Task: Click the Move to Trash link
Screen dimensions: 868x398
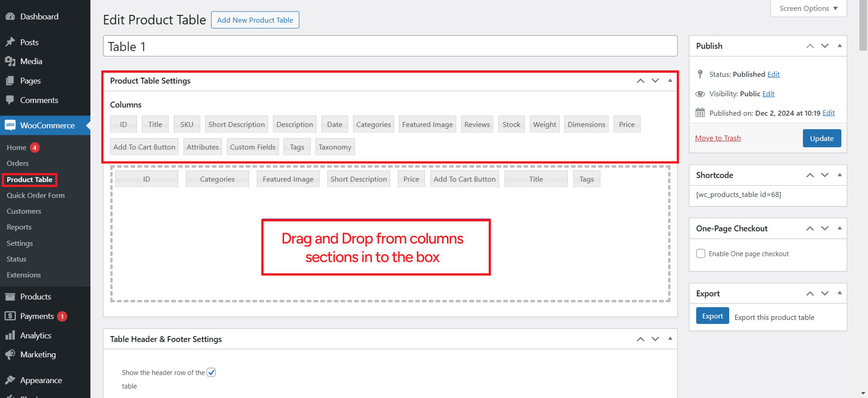Action: point(718,138)
